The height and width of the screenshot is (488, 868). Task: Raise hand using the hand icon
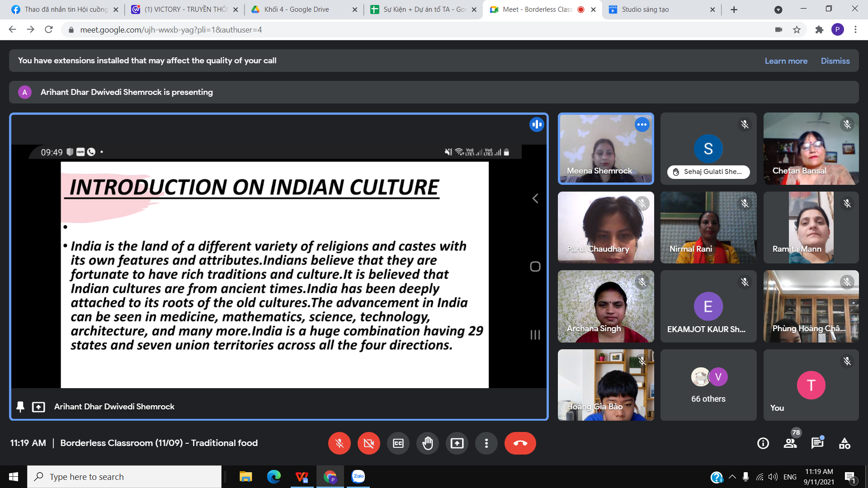coord(427,443)
